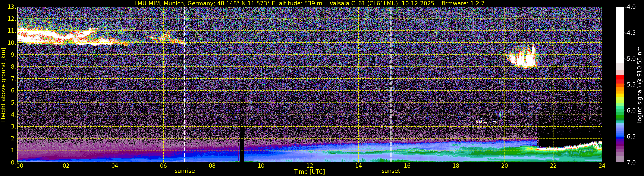Click the 12 tick on the time axis
Viewport: 644px width, 176px height.
tap(310, 166)
